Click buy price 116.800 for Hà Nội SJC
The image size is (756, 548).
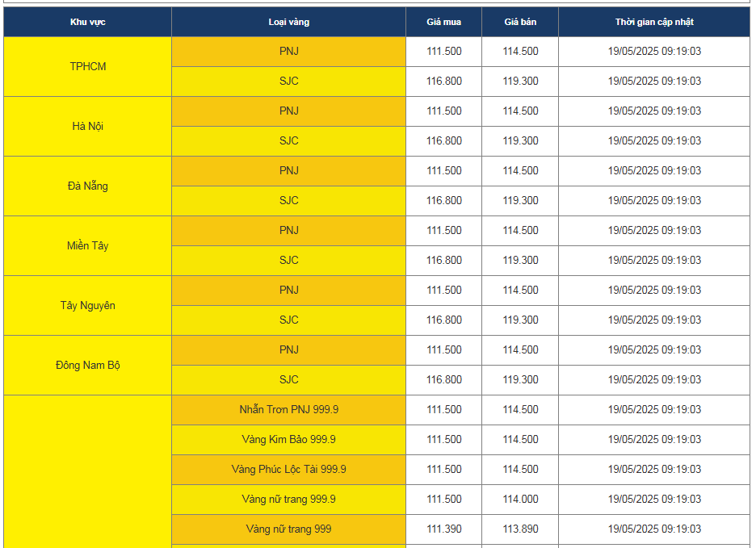coord(443,141)
